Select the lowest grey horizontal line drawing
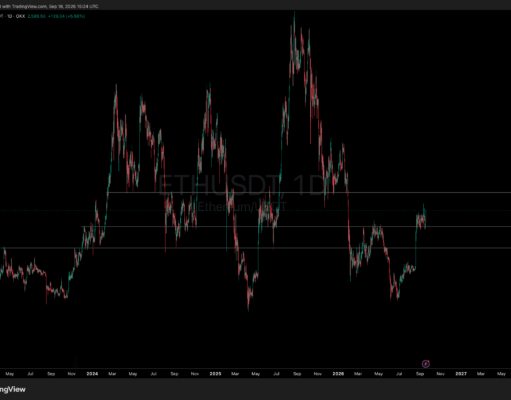The image size is (511, 400). (255, 248)
